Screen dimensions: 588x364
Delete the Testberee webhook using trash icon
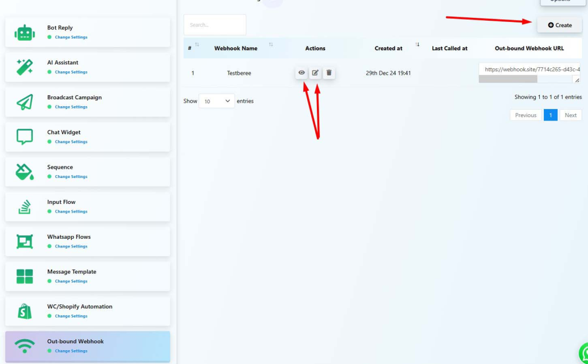click(x=329, y=73)
